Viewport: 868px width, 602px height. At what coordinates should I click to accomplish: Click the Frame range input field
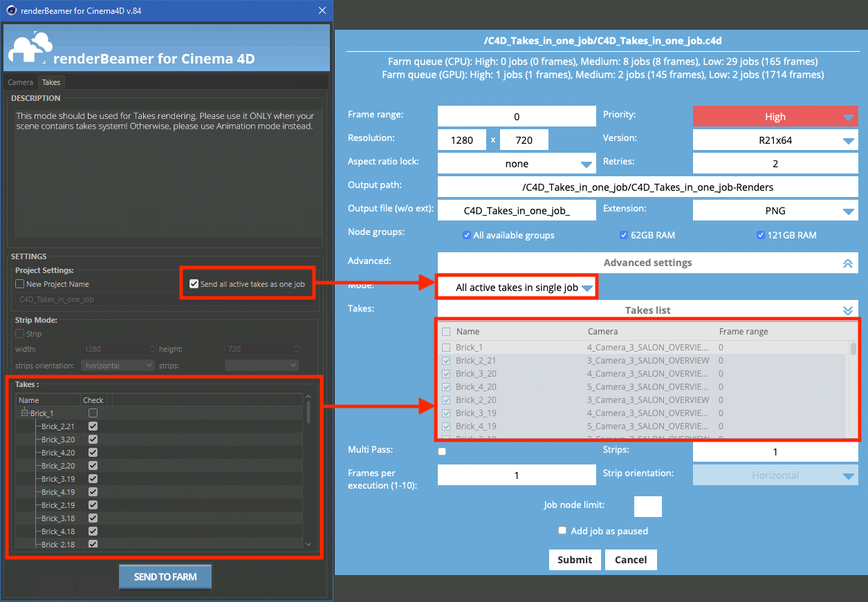point(517,117)
